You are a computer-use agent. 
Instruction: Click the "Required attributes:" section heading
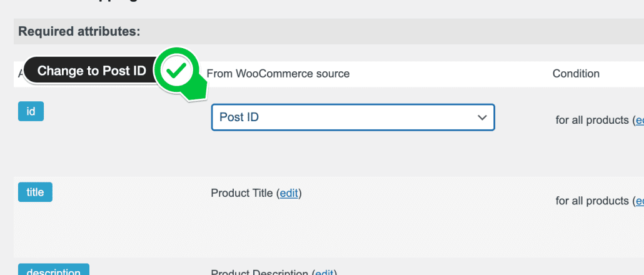click(x=79, y=31)
